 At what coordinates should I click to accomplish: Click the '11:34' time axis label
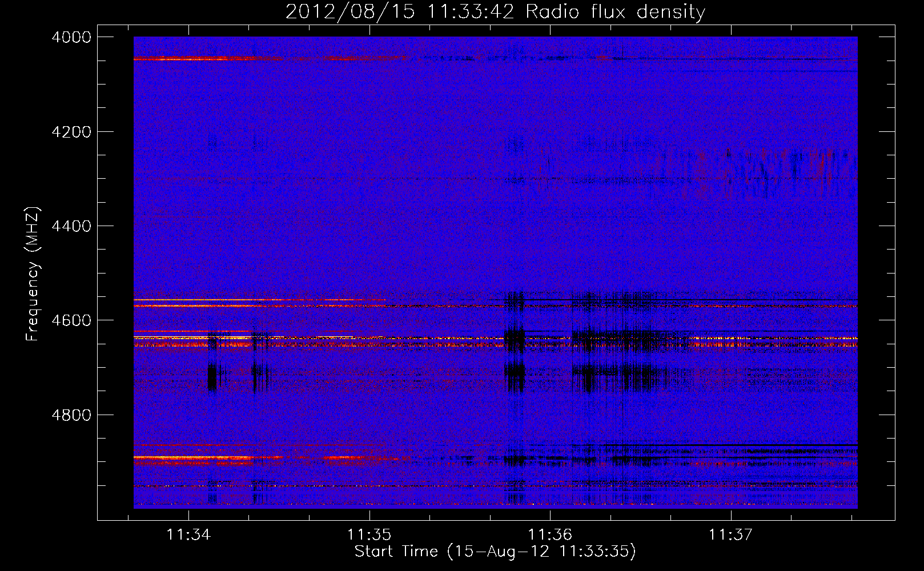(x=188, y=535)
